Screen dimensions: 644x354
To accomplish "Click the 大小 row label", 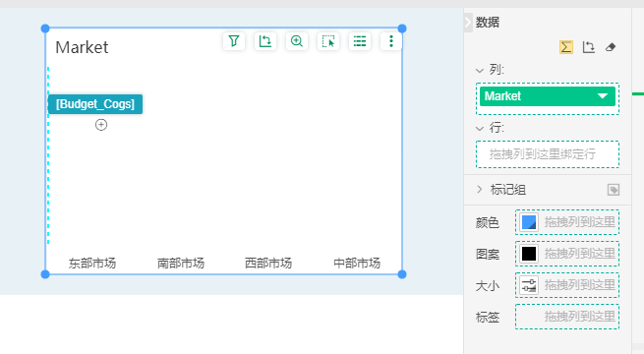I will pyautogui.click(x=488, y=285).
